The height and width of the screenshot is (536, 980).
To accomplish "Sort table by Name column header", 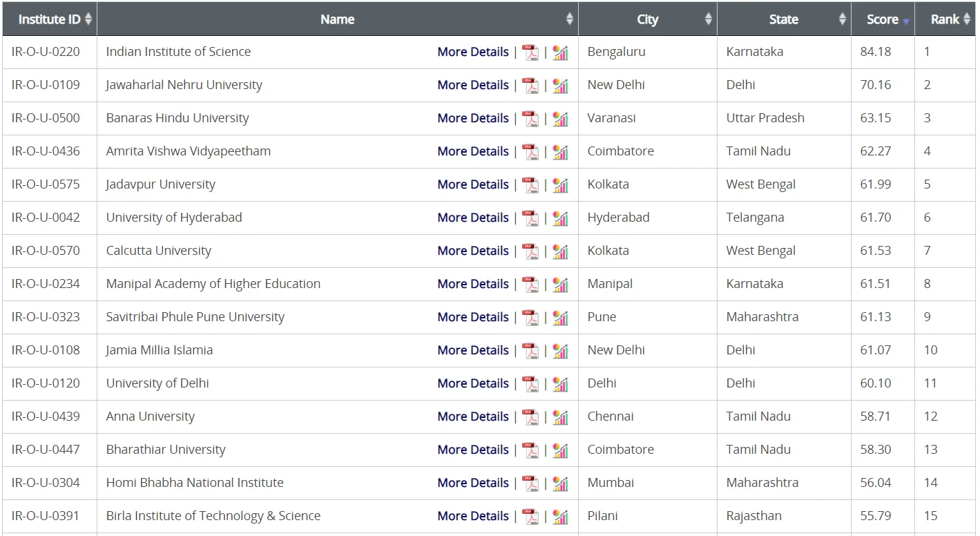I will pos(338,19).
